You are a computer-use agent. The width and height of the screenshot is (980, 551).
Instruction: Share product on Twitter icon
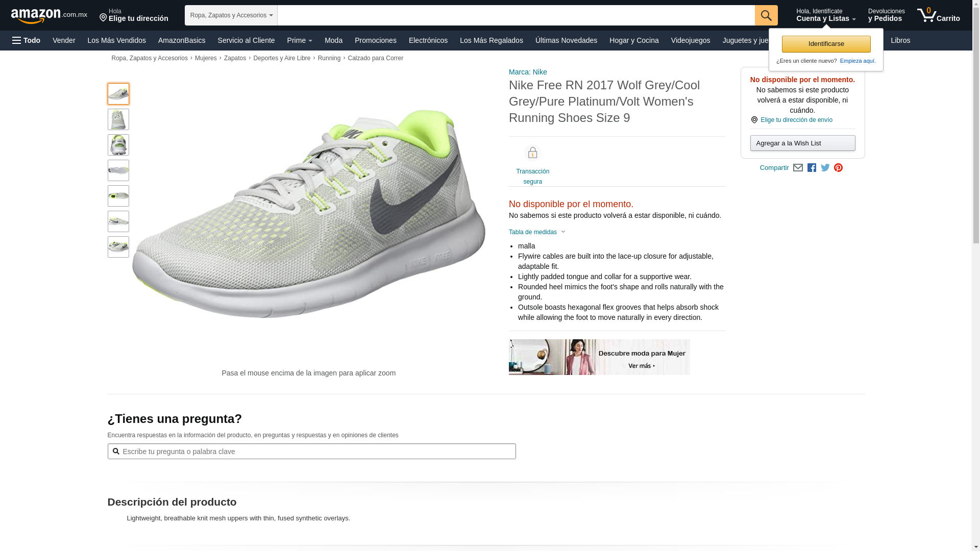[x=825, y=168]
